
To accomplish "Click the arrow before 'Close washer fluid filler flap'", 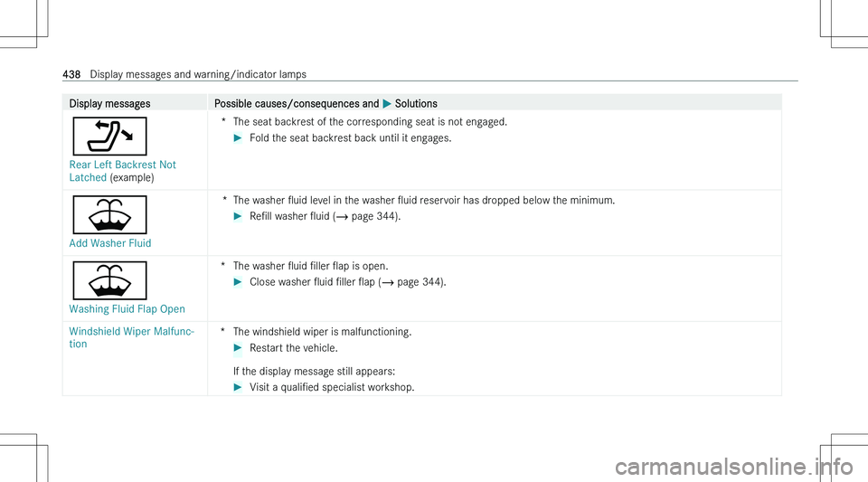I will point(238,282).
